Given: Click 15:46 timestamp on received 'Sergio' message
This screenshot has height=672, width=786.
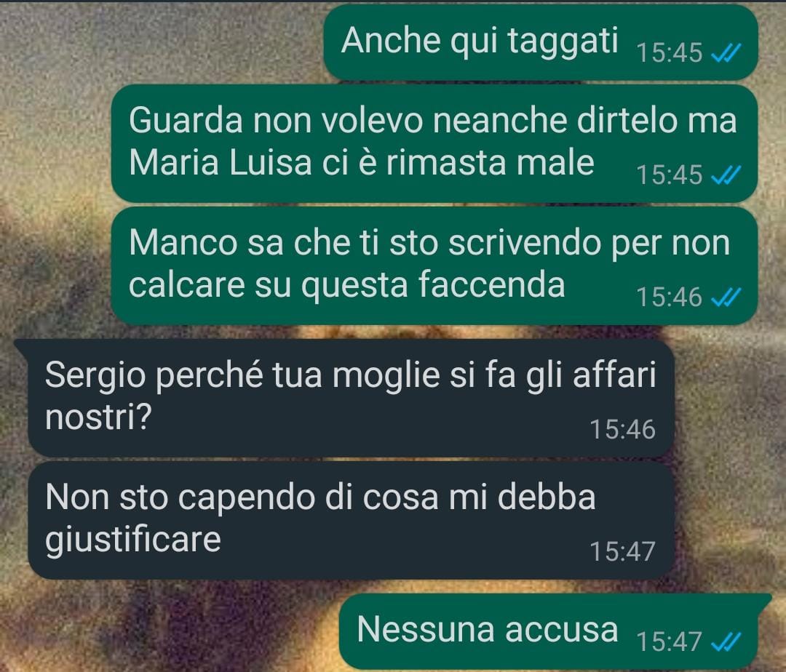Looking at the screenshot, I should tap(622, 430).
